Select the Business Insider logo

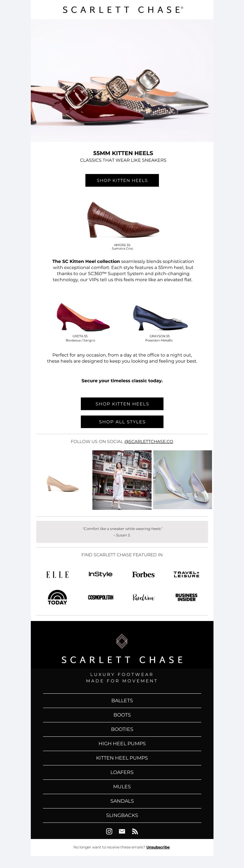point(186,597)
